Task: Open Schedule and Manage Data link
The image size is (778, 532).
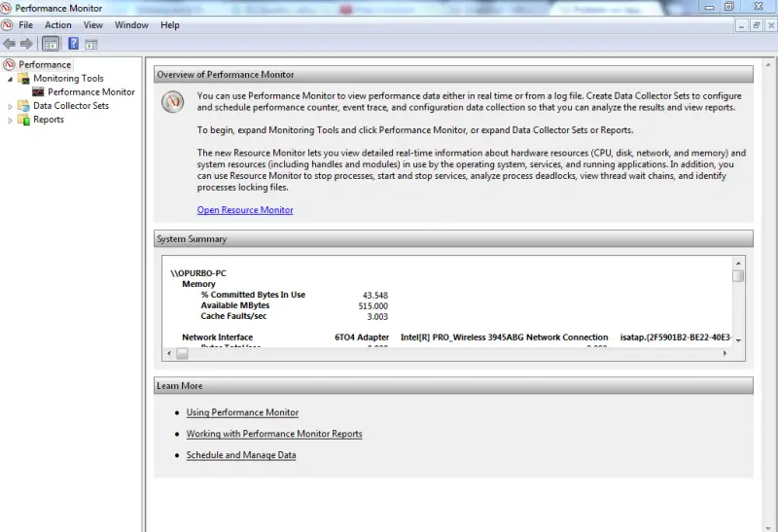Action: tap(241, 455)
